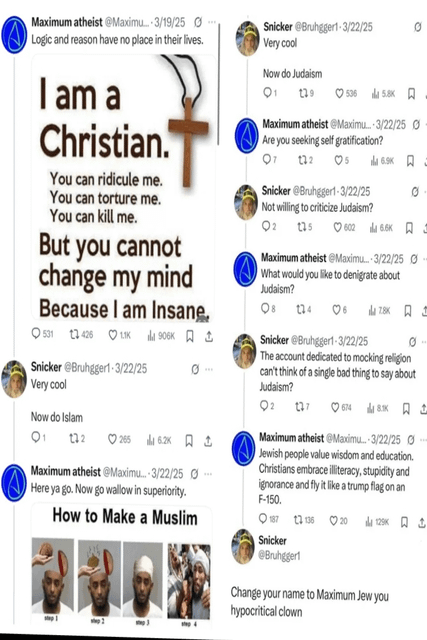
Task: Open Snicker's avatar beside "Now do Islam"
Action: pos(14,379)
